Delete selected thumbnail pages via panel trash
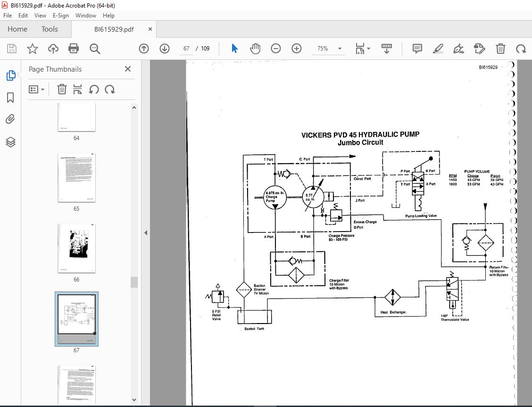The height and width of the screenshot is (407, 532). click(62, 90)
